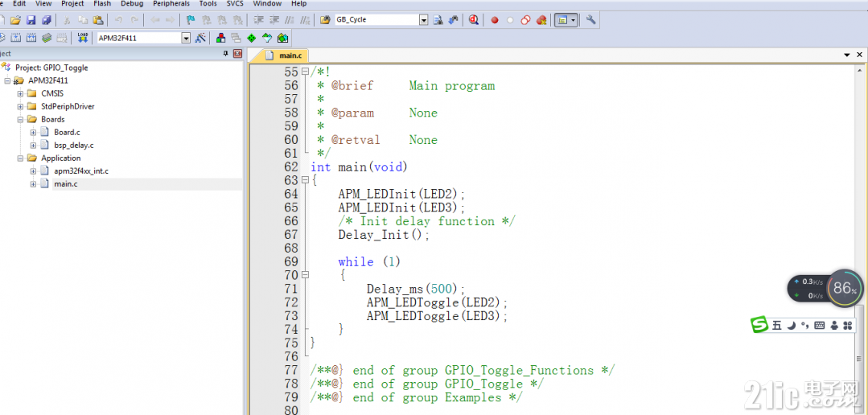
Task: Collapse the main function at line 63
Action: point(305,180)
